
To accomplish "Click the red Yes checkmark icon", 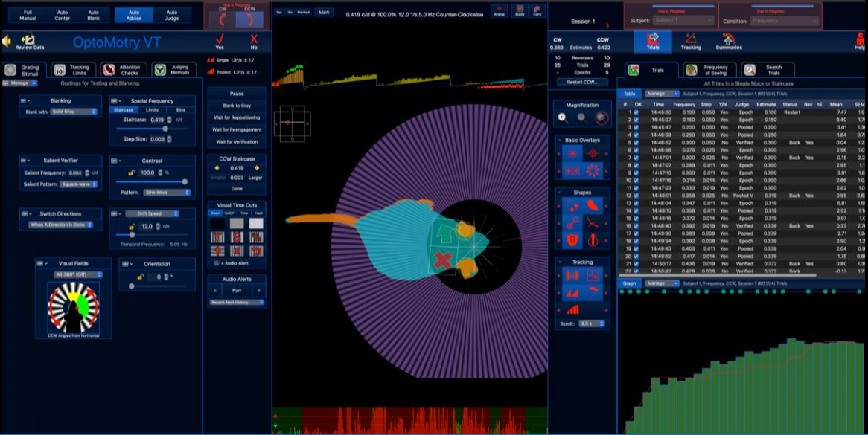I will [220, 39].
